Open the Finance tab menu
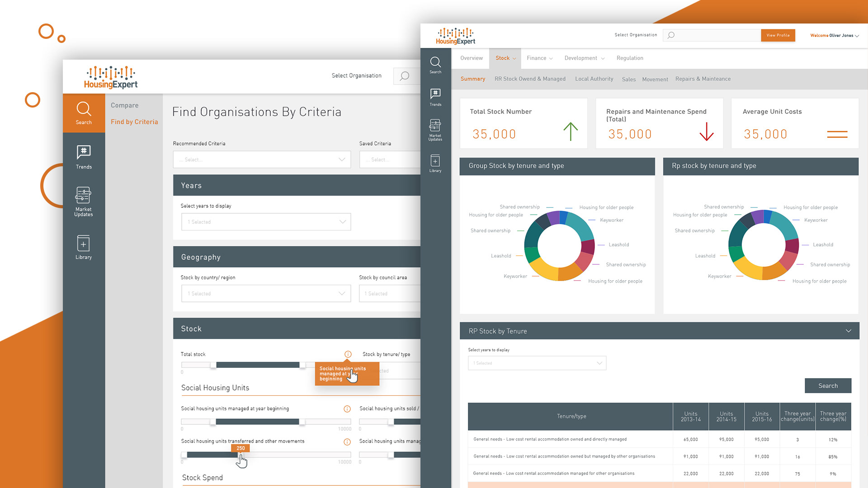The width and height of the screenshot is (868, 488). point(539,58)
